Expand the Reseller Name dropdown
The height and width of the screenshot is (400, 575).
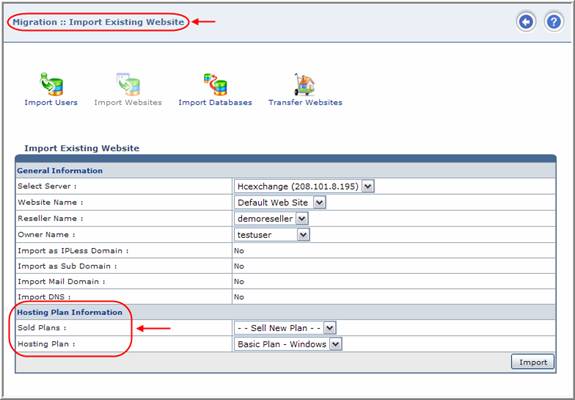coord(271,219)
